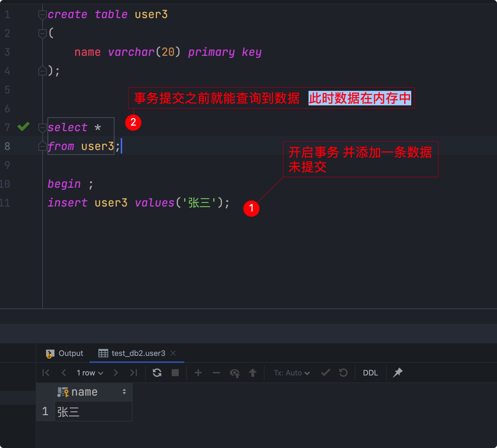Open the 1 row page size dropdown

[x=90, y=373]
